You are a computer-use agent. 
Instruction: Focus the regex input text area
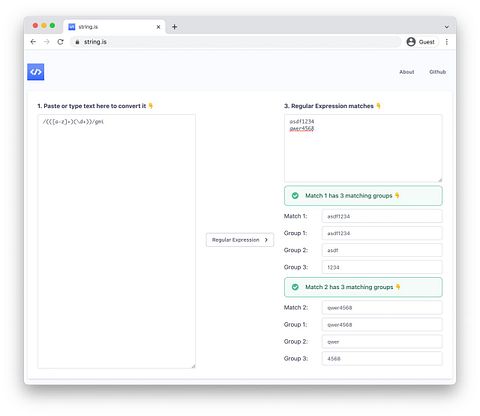pos(116,241)
